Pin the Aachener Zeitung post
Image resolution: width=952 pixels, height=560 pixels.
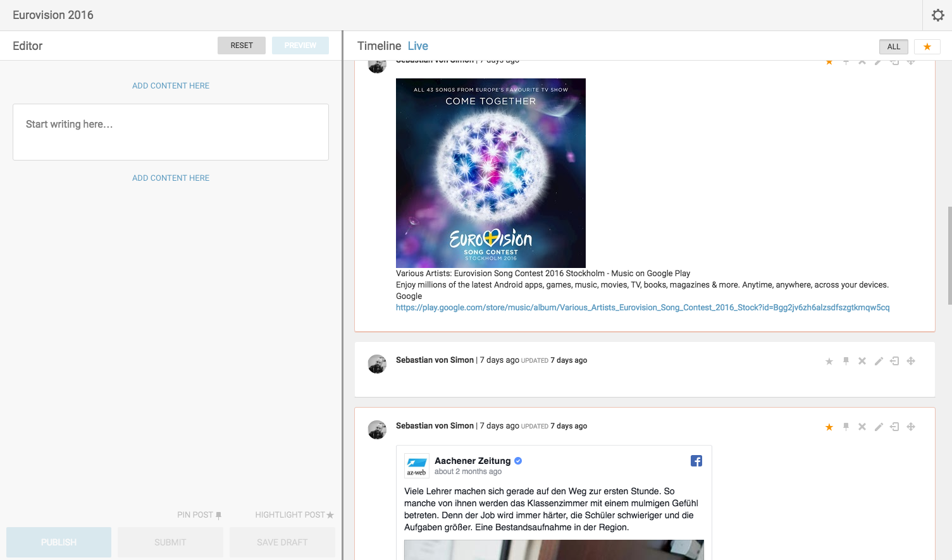click(846, 427)
